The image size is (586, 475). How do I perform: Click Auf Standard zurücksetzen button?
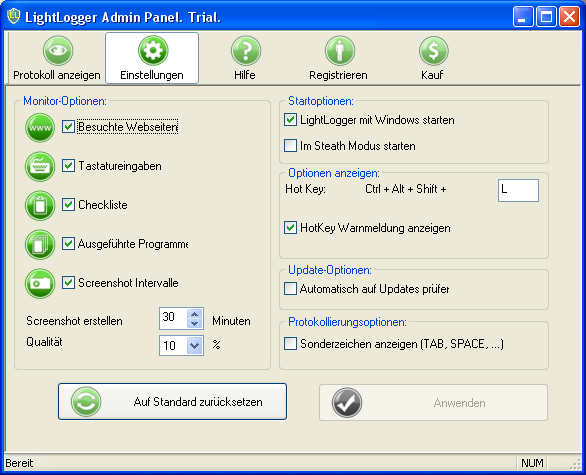[172, 401]
